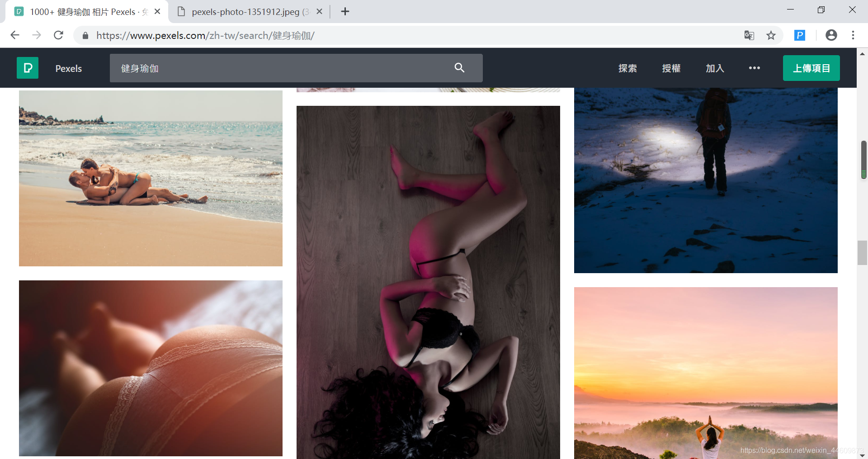Click the 上傳項目 button
868x459 pixels.
click(x=811, y=68)
